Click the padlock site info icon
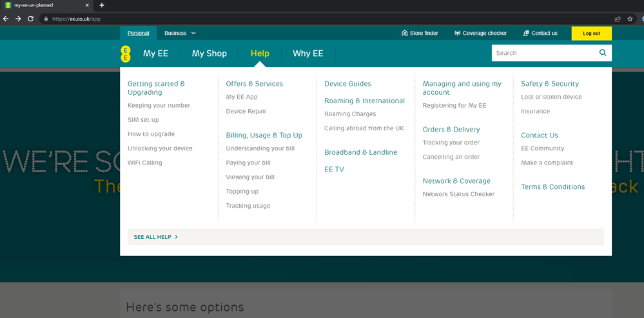 46,19
